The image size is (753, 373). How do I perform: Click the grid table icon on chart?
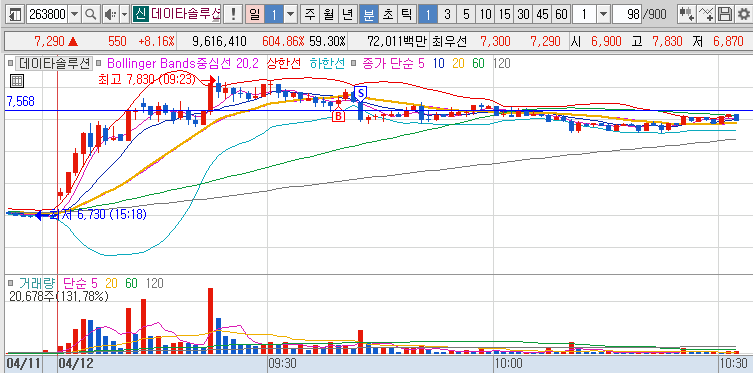[x=16, y=81]
